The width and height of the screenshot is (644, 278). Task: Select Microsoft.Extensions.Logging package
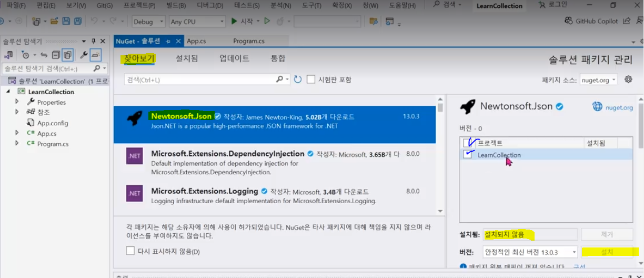(275, 195)
